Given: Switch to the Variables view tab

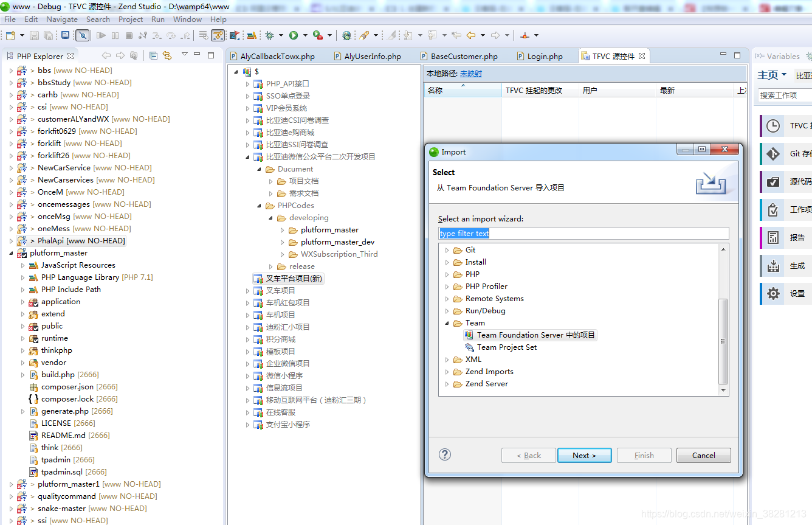Looking at the screenshot, I should [x=778, y=56].
